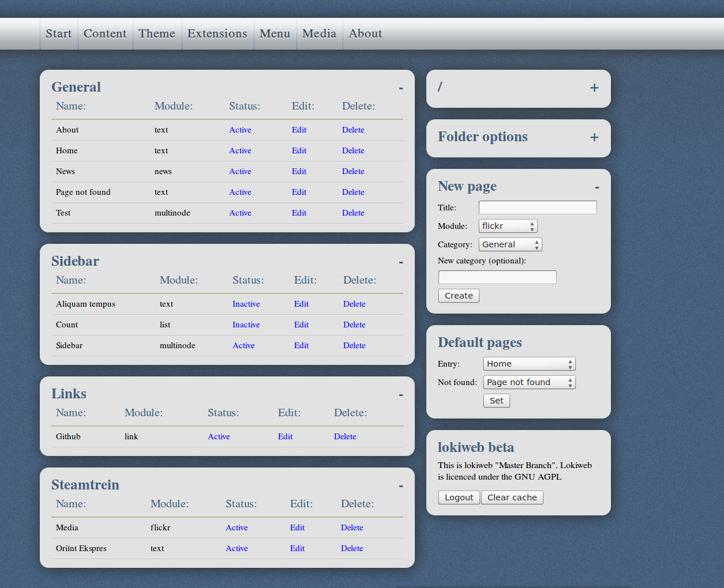
Task: Collapse the General panel
Action: tap(400, 88)
